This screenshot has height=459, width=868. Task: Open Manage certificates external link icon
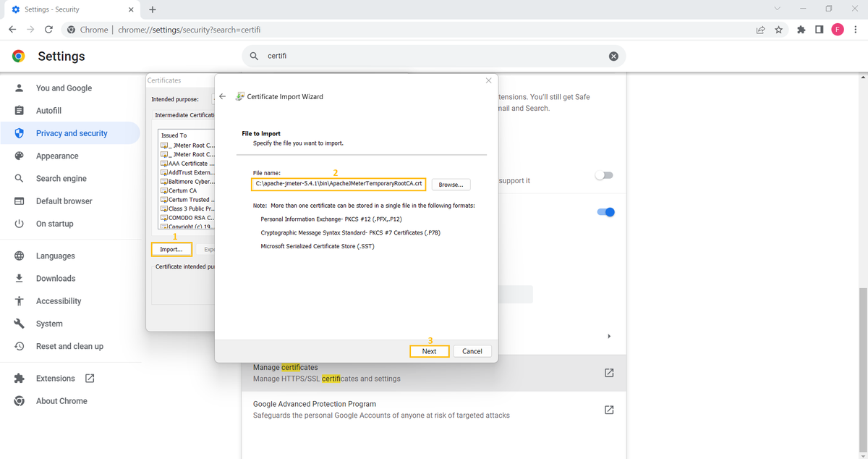point(609,373)
